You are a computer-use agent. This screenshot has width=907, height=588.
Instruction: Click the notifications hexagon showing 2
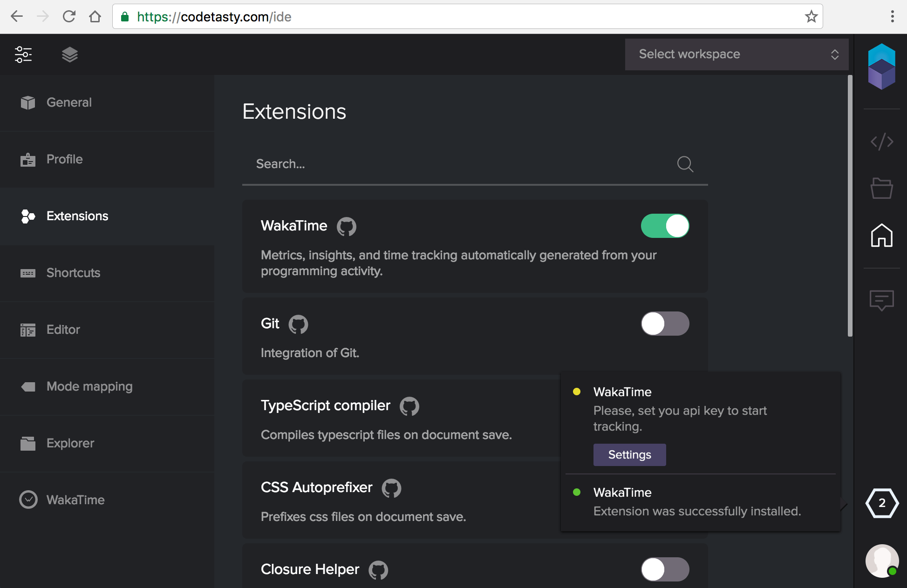point(881,503)
